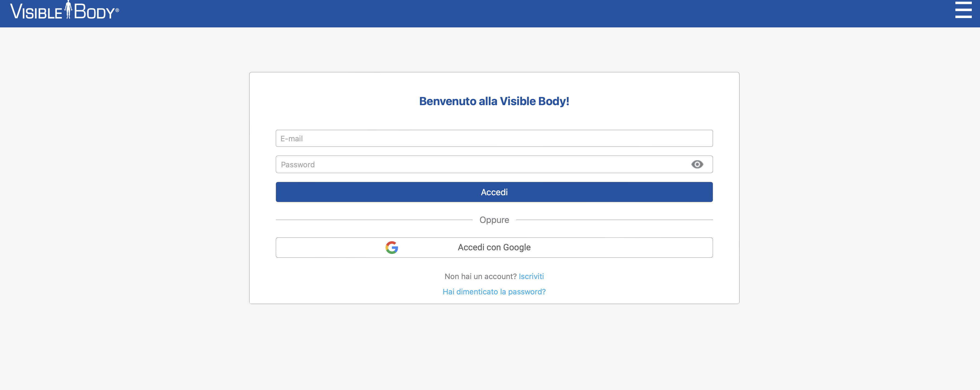Click the Visible Body logo
This screenshot has width=980, height=390.
(64, 10)
